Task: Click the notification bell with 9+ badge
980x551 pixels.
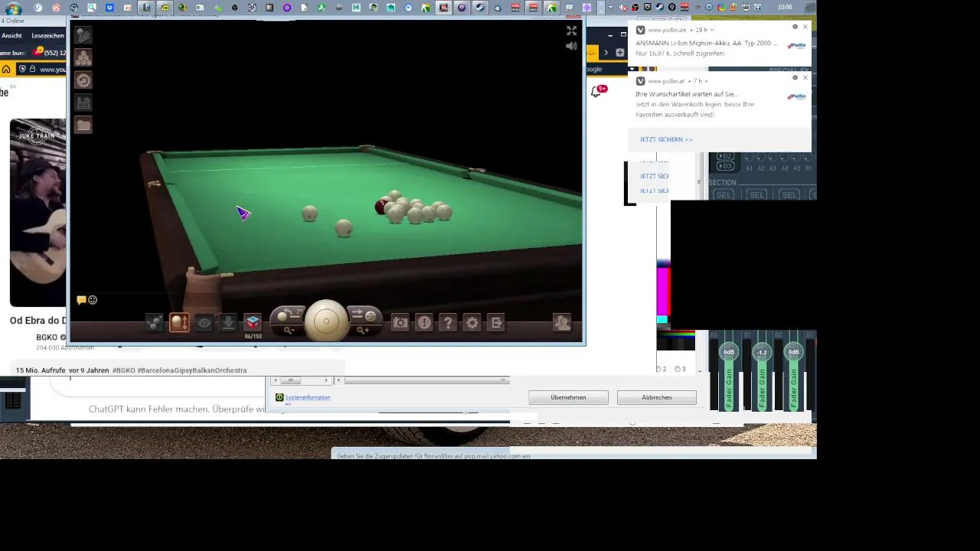Action: click(x=596, y=92)
